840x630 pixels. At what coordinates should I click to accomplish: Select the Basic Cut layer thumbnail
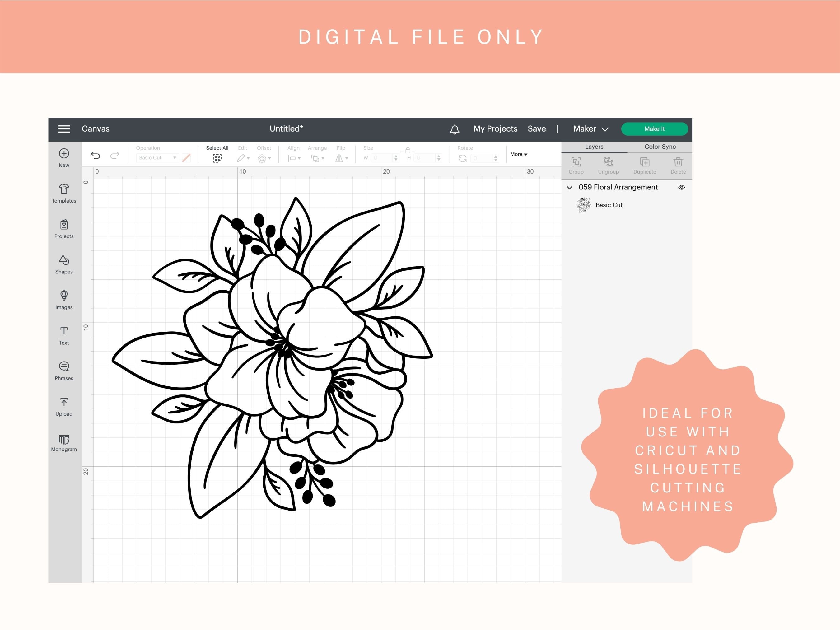[x=583, y=205]
